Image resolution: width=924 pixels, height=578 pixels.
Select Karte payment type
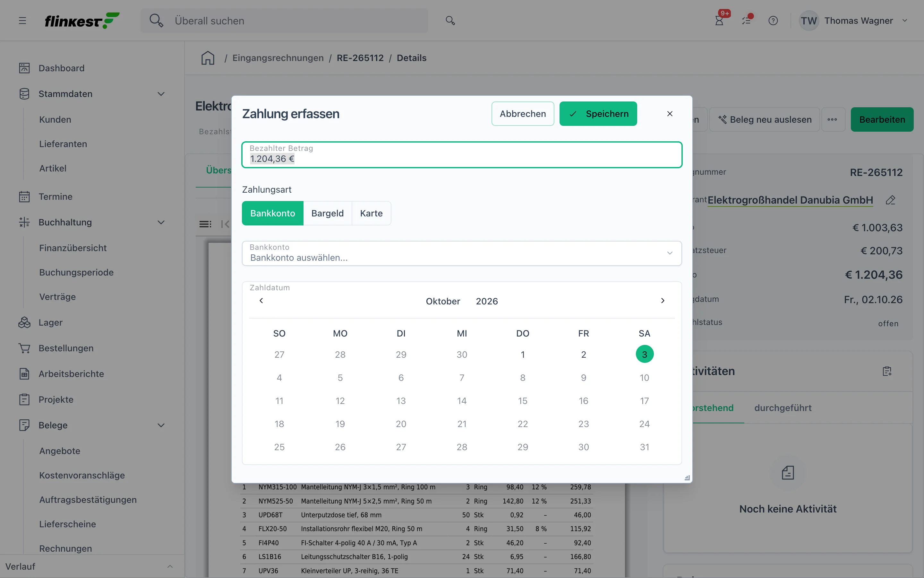click(371, 213)
